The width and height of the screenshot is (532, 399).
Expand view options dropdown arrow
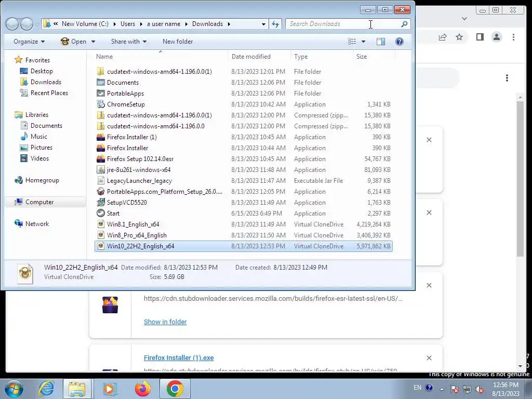coord(363,42)
